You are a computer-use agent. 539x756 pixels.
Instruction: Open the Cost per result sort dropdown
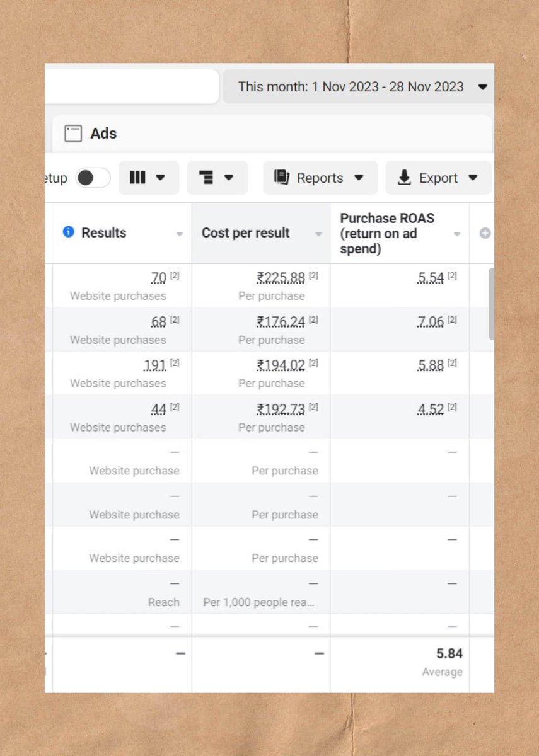(x=318, y=233)
